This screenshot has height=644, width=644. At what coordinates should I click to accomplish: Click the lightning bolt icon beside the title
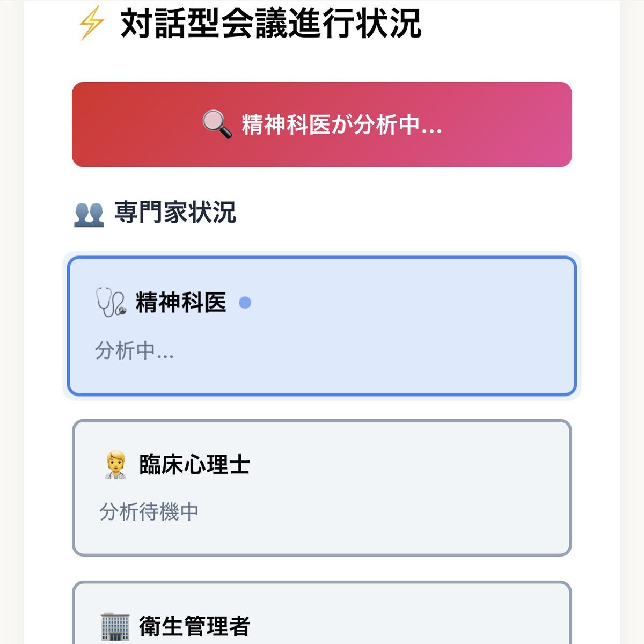[91, 24]
